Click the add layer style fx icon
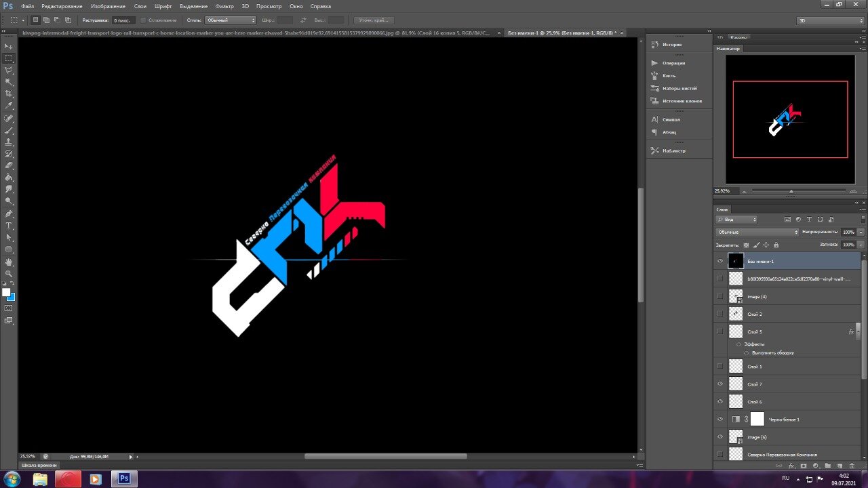 pyautogui.click(x=791, y=466)
